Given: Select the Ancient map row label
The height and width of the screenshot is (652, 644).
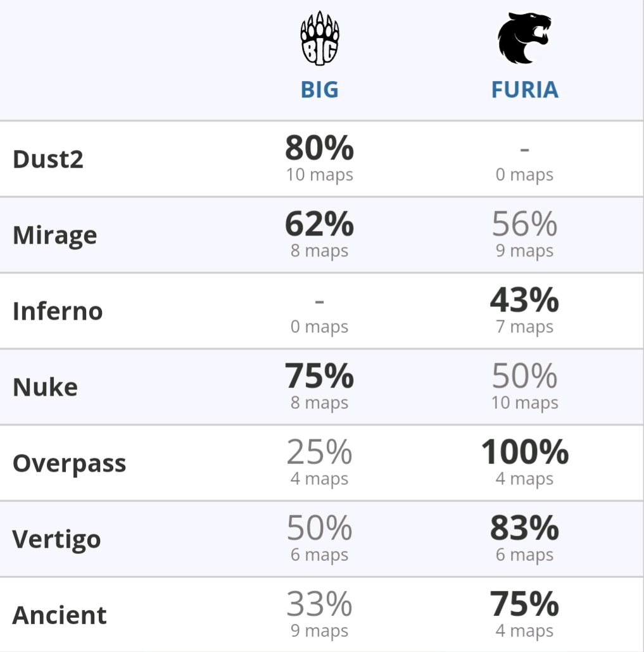Looking at the screenshot, I should coord(60,615).
